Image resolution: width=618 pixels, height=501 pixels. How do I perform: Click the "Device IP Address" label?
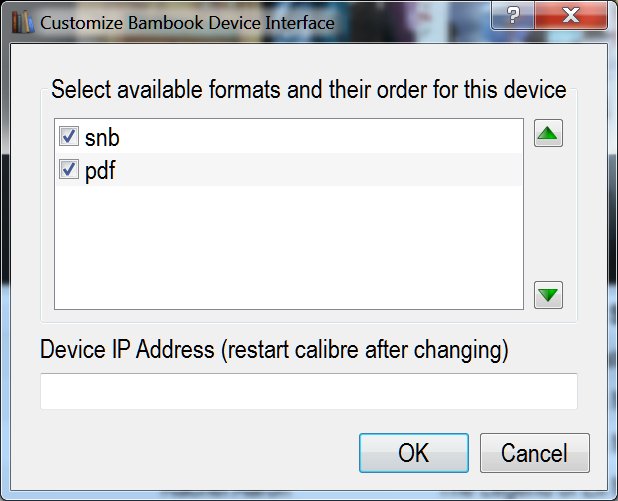pyautogui.click(x=274, y=350)
